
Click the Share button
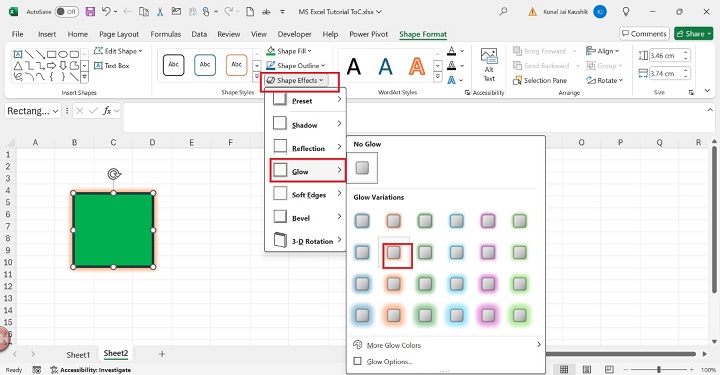pyautogui.click(x=693, y=34)
